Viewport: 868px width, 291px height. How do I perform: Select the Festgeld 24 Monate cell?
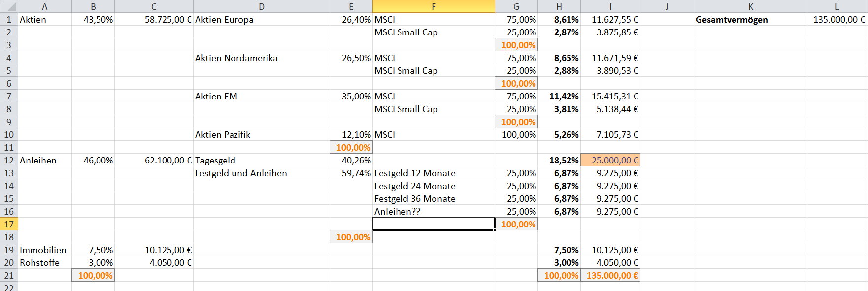[x=415, y=186]
